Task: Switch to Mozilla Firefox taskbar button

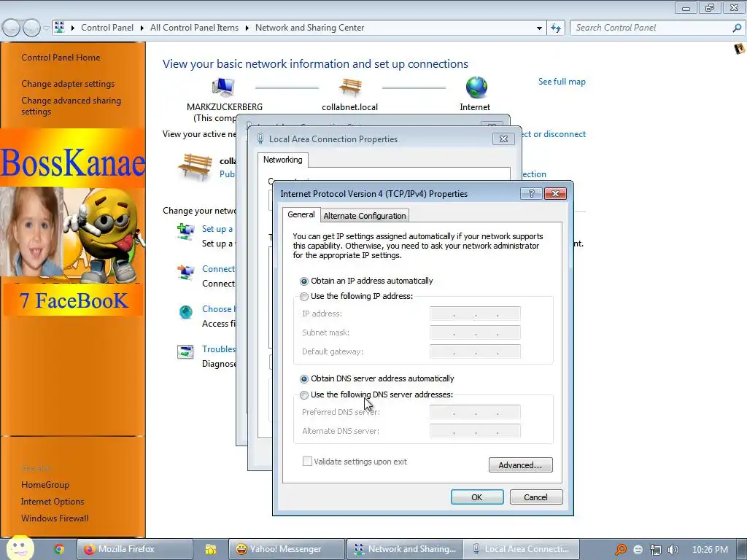Action: click(135, 549)
